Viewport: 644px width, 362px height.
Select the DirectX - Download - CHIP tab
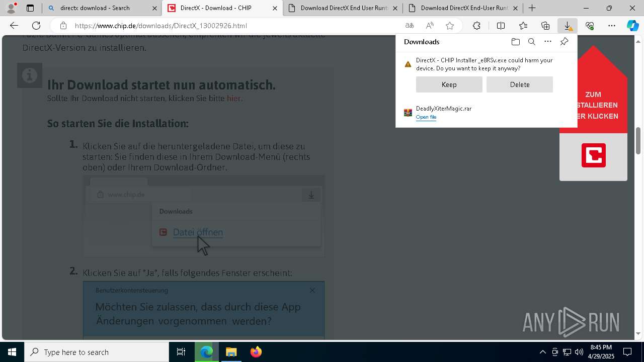[x=222, y=8]
